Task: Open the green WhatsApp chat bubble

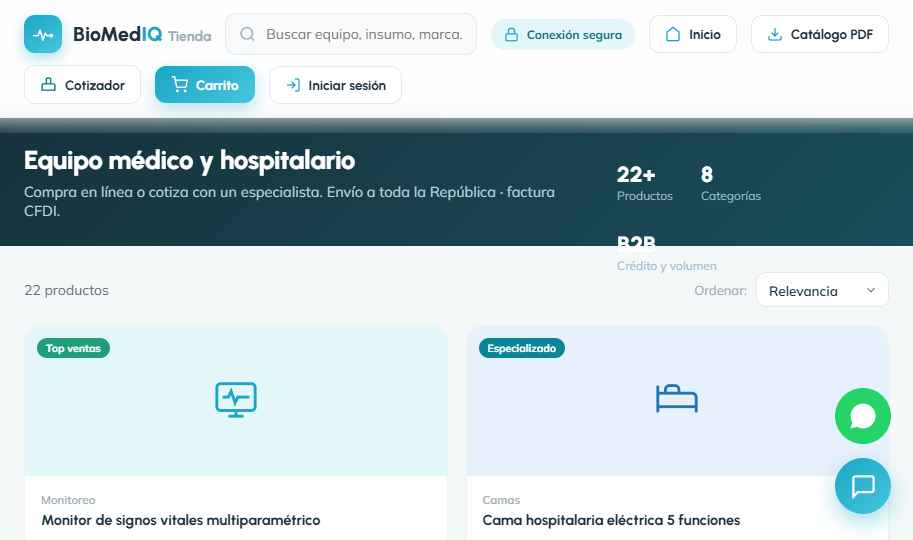Action: click(x=863, y=416)
